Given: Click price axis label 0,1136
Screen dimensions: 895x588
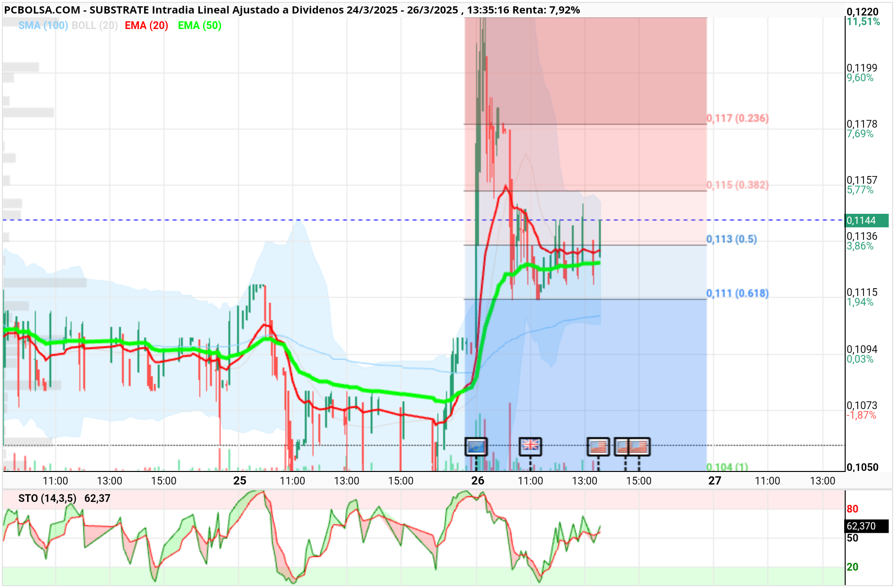Looking at the screenshot, I should pos(862,236).
